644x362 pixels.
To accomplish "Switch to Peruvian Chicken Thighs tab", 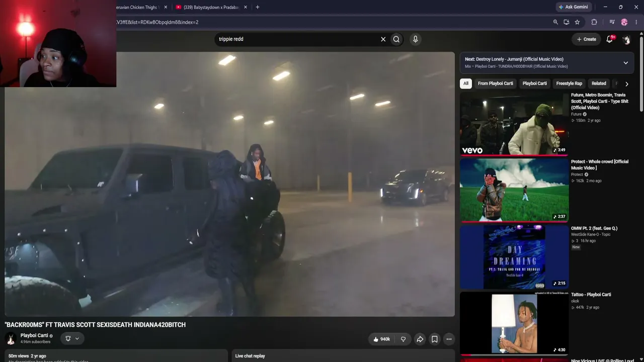I will pos(137,7).
